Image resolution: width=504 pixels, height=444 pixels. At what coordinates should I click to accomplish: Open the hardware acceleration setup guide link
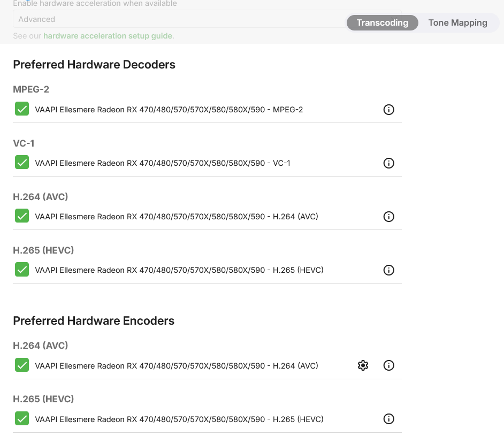point(108,36)
